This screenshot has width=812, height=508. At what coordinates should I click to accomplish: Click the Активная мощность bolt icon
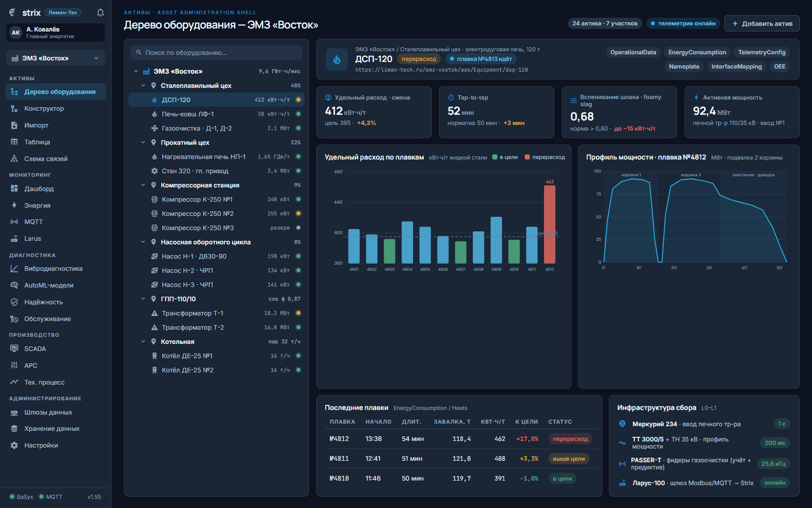pyautogui.click(x=696, y=98)
